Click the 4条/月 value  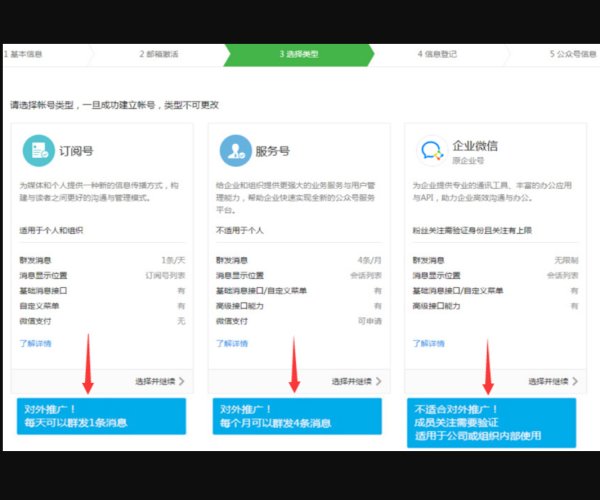[x=370, y=260]
